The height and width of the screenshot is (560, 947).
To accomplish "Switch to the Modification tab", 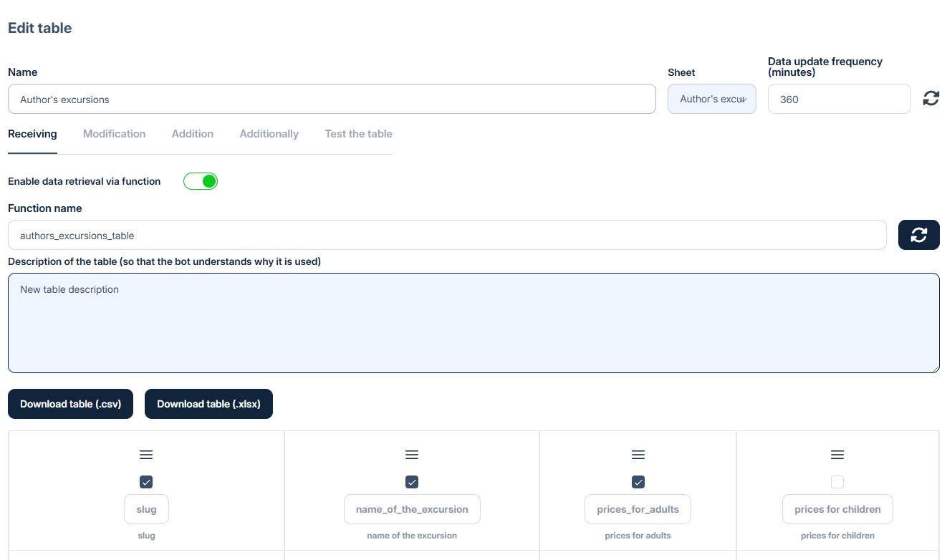I will coord(114,134).
